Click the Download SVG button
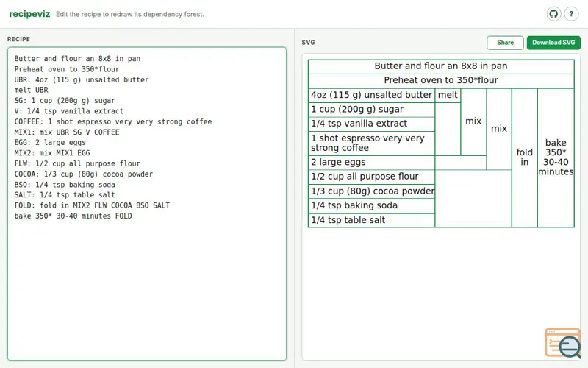Image resolution: width=588 pixels, height=368 pixels. click(553, 43)
